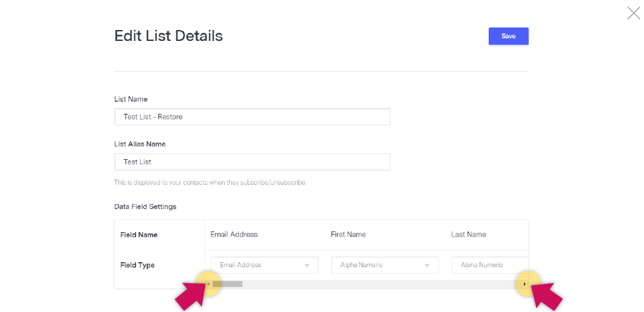This screenshot has height=312, width=644.
Task: Click the horizontal scrollbar thumb
Action: click(x=227, y=284)
